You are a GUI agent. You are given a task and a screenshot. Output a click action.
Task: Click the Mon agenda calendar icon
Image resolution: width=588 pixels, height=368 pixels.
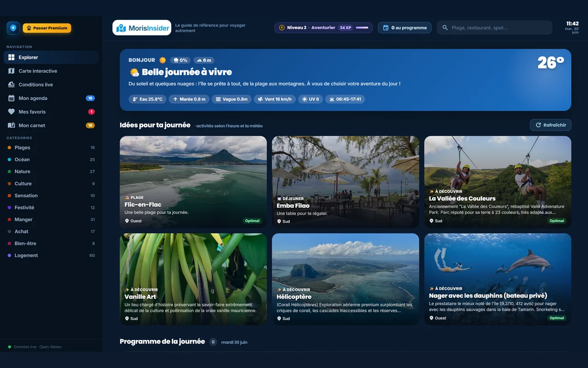coord(11,98)
